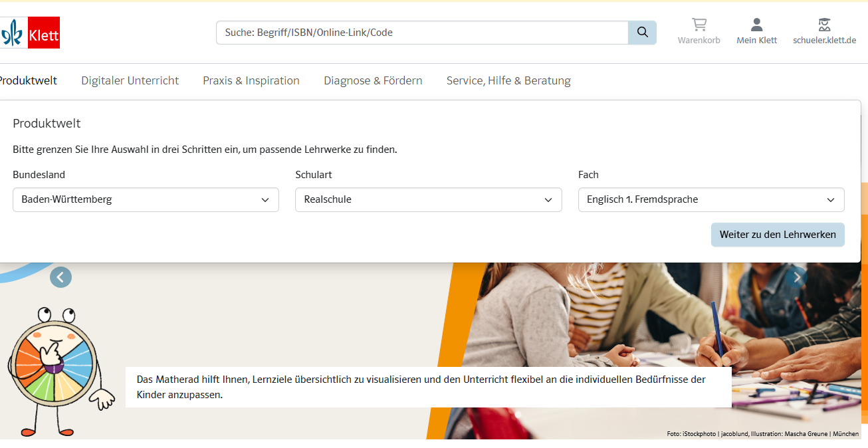Open the Mein Klett account icon

pyautogui.click(x=756, y=31)
